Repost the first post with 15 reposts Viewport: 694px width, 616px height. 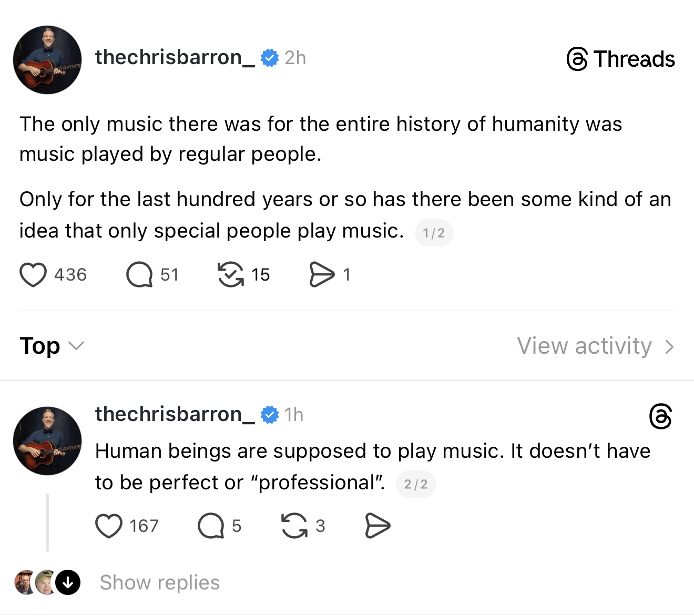pyautogui.click(x=231, y=274)
